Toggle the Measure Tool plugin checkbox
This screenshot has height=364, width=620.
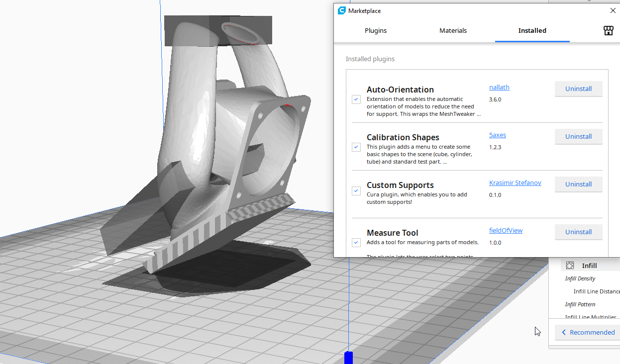pos(356,243)
